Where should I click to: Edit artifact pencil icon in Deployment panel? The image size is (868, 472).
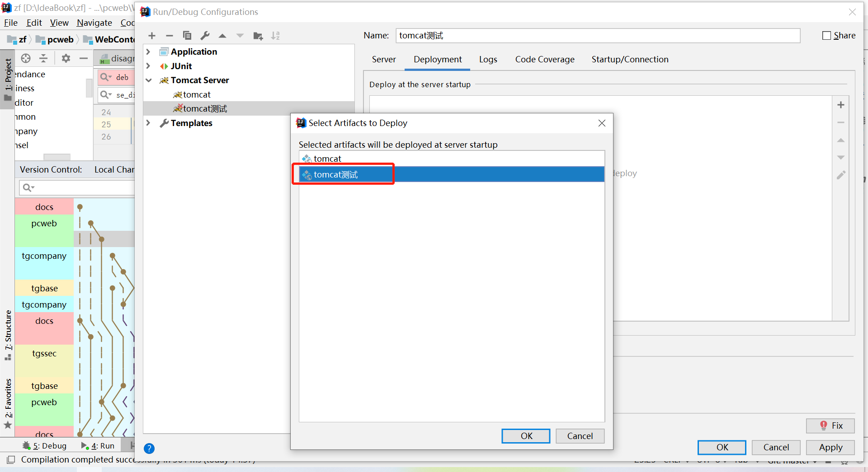[x=841, y=175]
